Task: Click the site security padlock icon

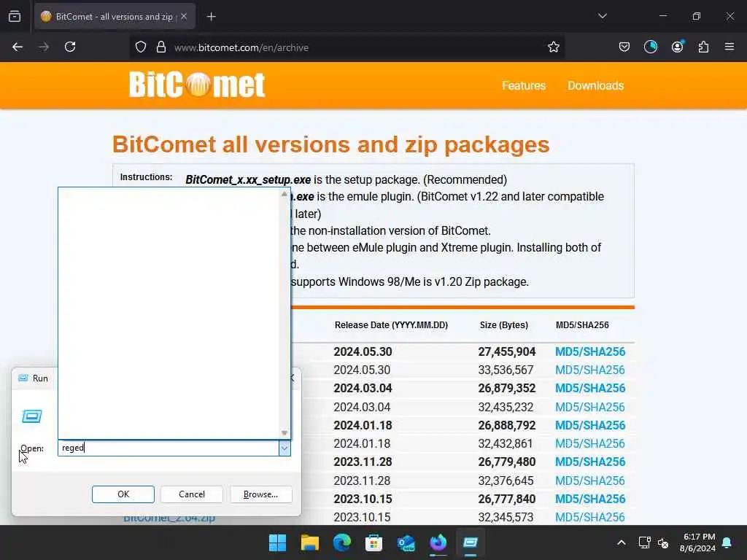Action: (161, 47)
